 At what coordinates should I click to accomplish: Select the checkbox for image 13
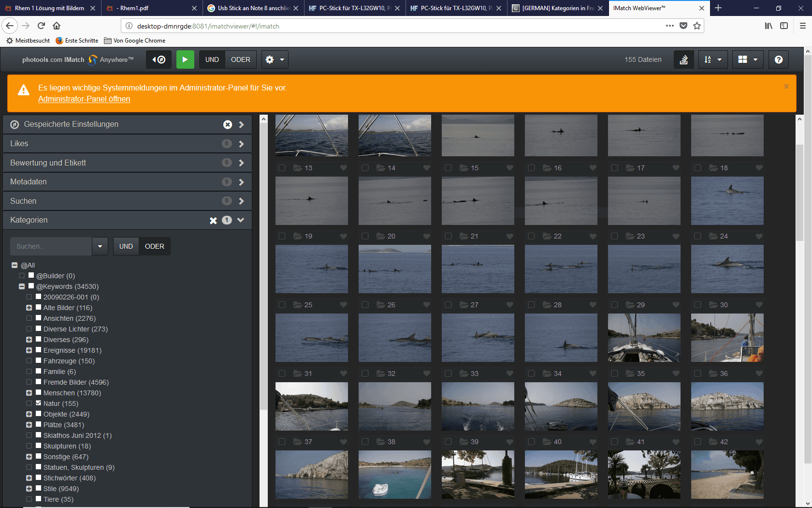click(282, 168)
